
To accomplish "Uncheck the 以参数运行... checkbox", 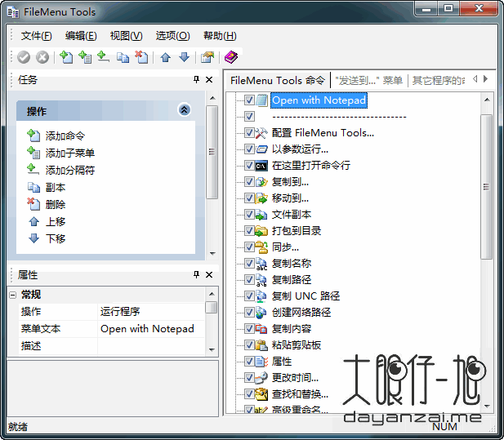I will (x=249, y=149).
